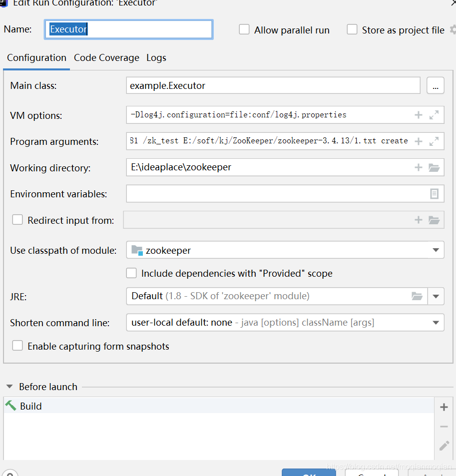Edit the selected Before launch task
456x476 pixels.
coord(444,446)
